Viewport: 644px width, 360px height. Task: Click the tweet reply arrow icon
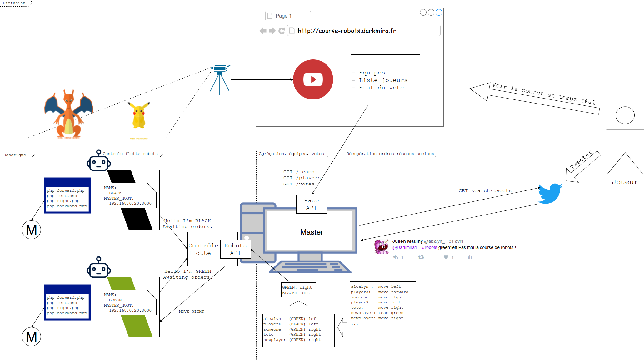[x=395, y=257]
